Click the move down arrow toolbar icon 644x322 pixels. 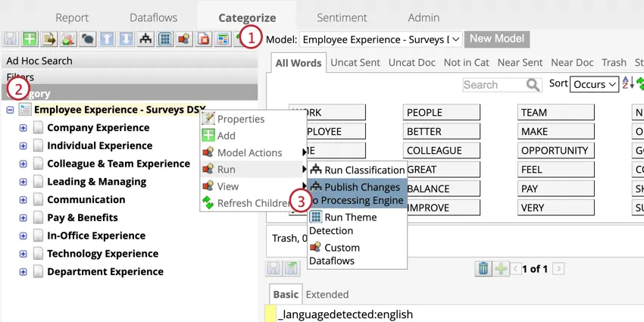[126, 39]
